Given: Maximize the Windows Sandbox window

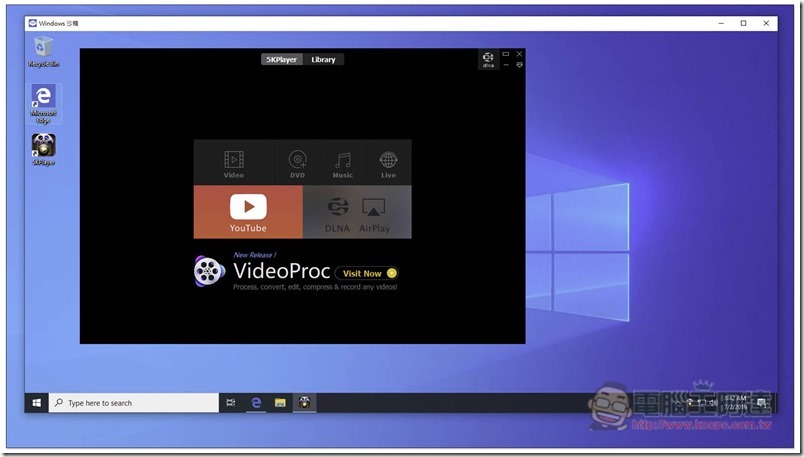Looking at the screenshot, I should click(743, 23).
